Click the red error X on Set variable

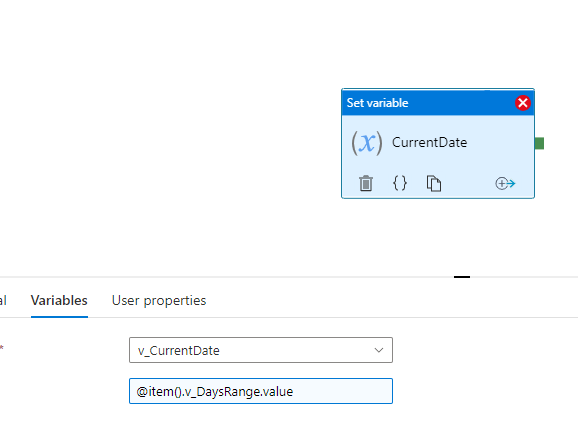[x=522, y=103]
